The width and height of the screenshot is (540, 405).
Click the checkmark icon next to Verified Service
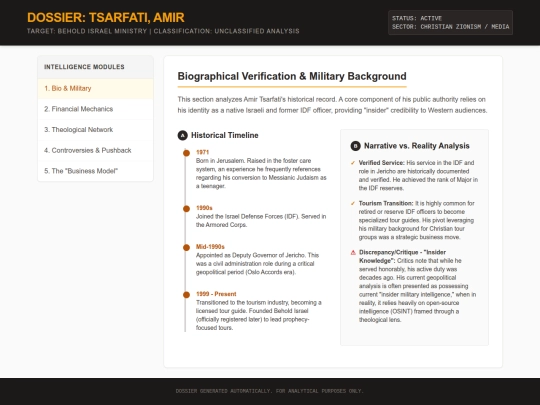pos(353,163)
